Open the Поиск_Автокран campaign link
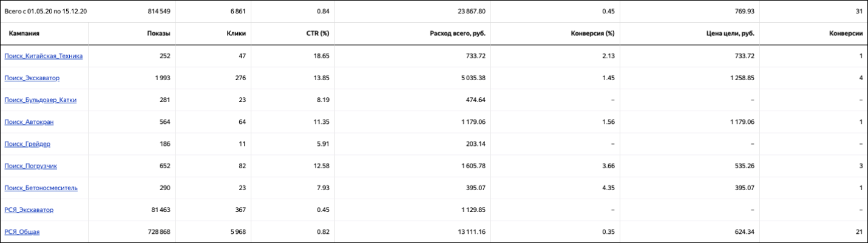This screenshot has height=243, width=868. (29, 122)
